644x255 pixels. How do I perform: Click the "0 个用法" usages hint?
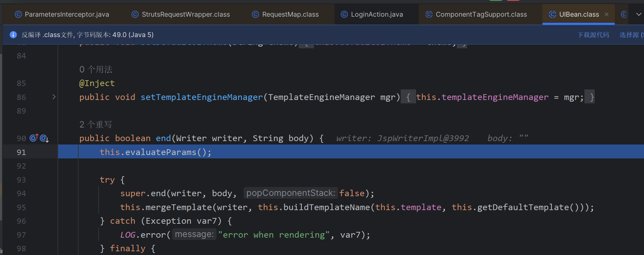[x=96, y=69]
